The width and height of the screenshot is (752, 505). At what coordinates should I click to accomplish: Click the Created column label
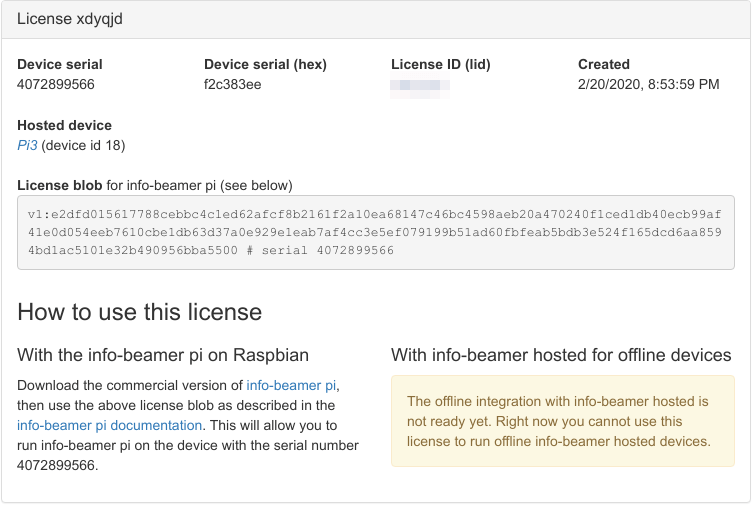coord(604,64)
